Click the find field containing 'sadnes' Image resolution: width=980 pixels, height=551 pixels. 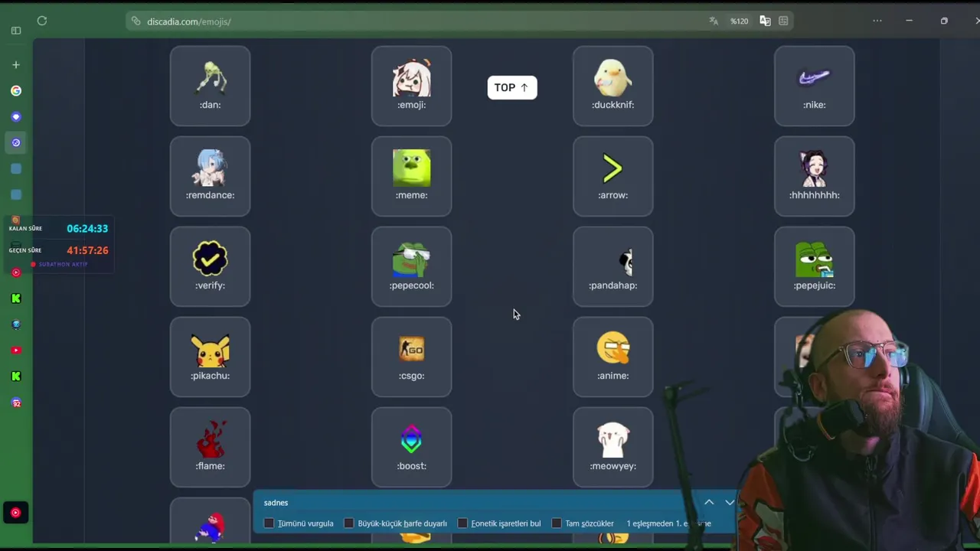pos(475,503)
